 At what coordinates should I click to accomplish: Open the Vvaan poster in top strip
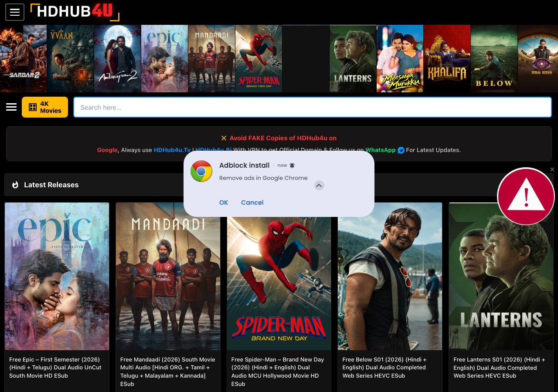[x=70, y=58]
